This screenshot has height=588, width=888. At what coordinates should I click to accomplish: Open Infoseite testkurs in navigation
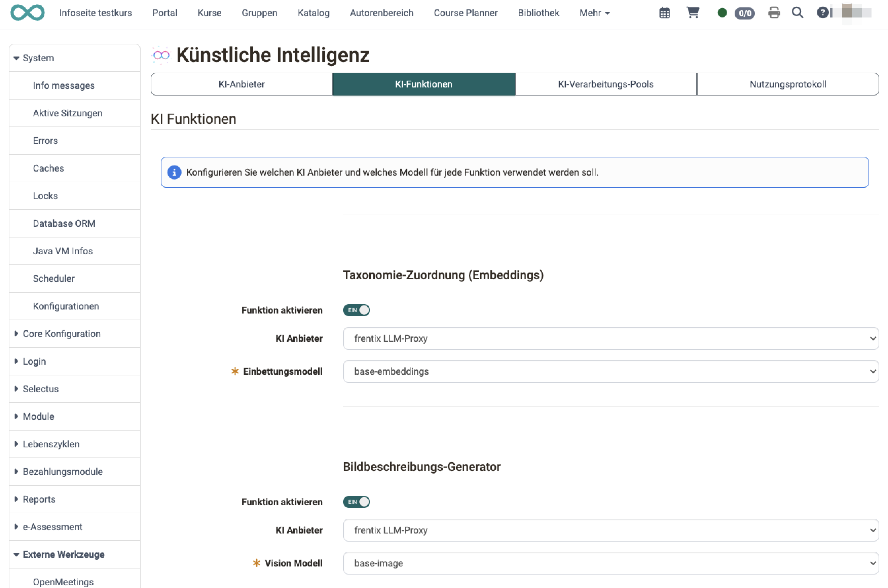[x=96, y=13]
